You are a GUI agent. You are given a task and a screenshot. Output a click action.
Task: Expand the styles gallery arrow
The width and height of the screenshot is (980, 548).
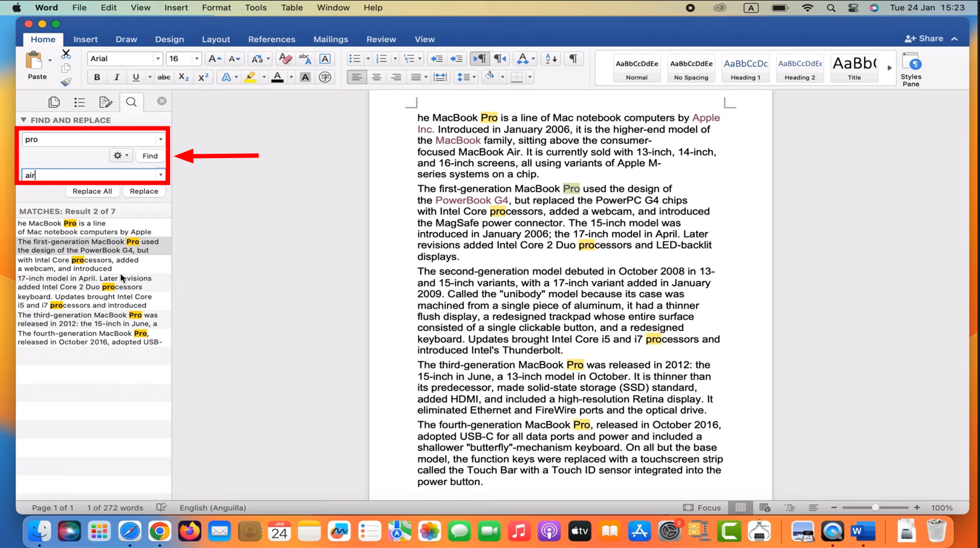coord(890,68)
